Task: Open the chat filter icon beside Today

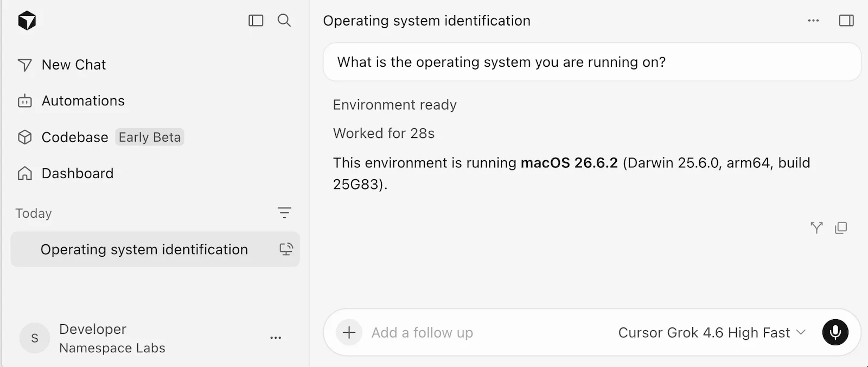Action: pos(284,213)
